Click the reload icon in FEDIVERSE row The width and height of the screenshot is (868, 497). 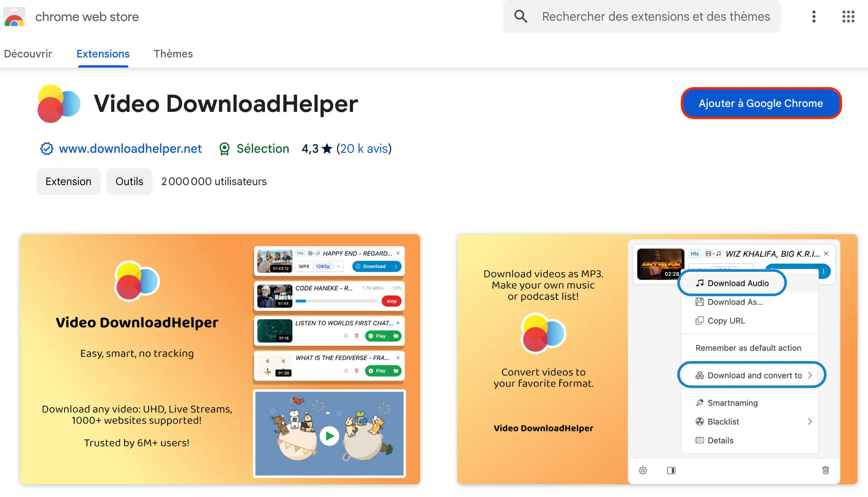point(346,371)
